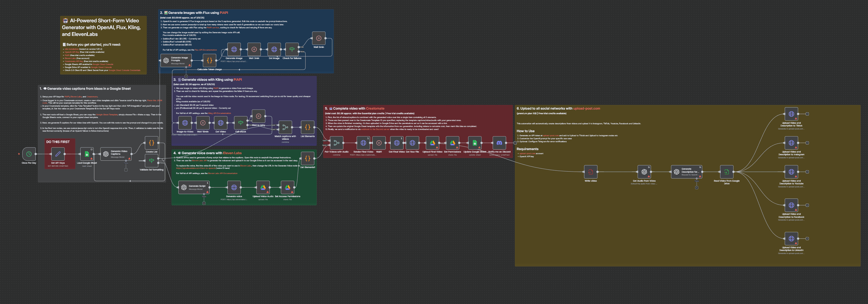Select the Wait 5min pause node
The image size is (868, 304).
click(x=319, y=38)
